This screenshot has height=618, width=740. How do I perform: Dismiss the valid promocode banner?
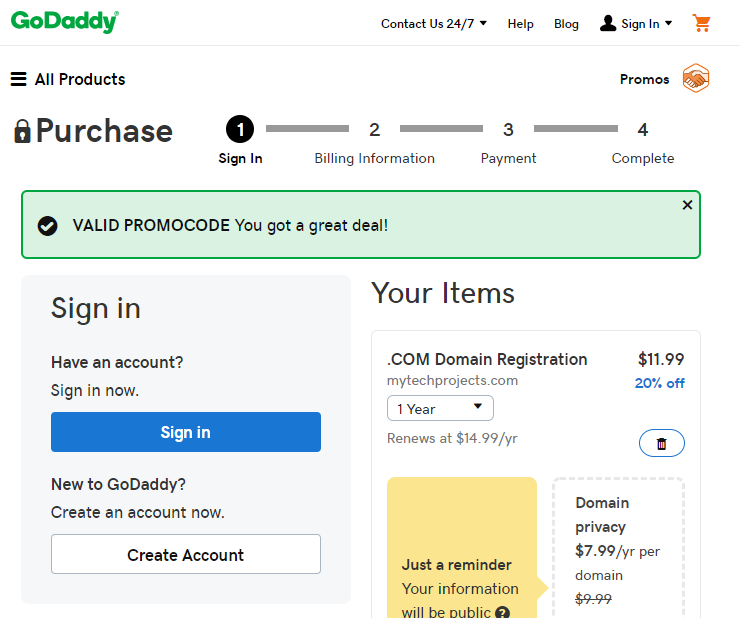coord(687,205)
